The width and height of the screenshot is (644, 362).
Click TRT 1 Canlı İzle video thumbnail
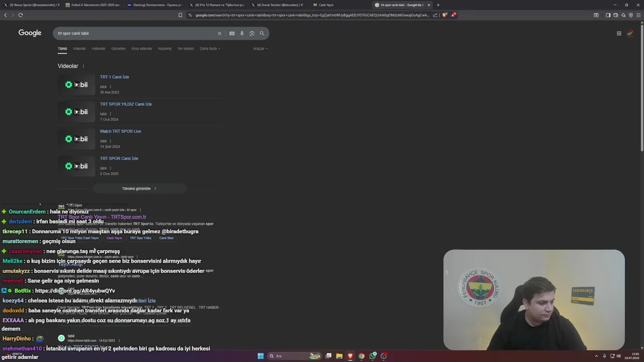76,84
